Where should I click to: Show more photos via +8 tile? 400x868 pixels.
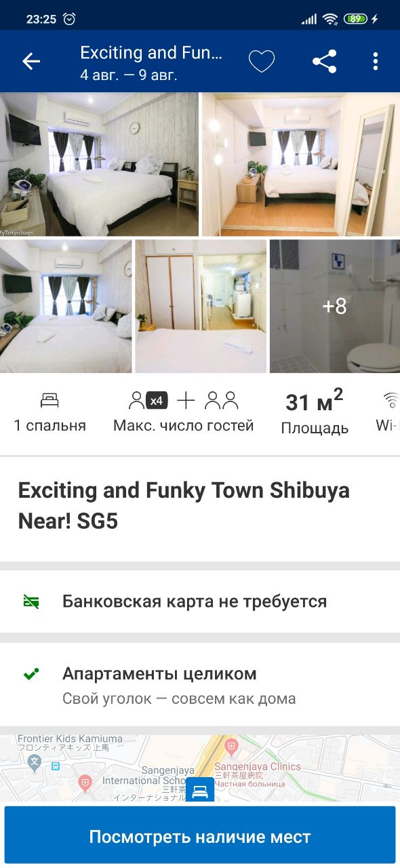coord(335,307)
